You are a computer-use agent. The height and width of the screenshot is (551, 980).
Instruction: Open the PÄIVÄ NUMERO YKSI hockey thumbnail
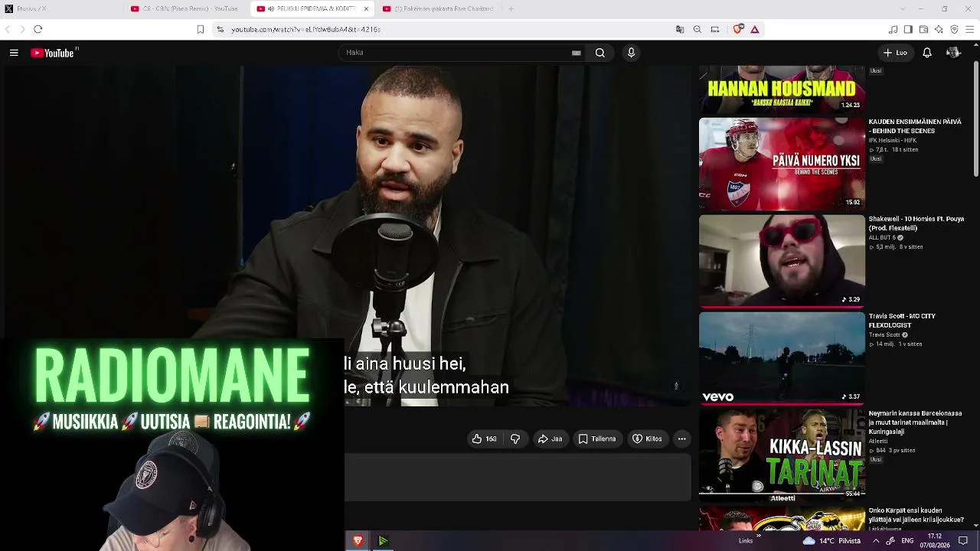point(782,164)
